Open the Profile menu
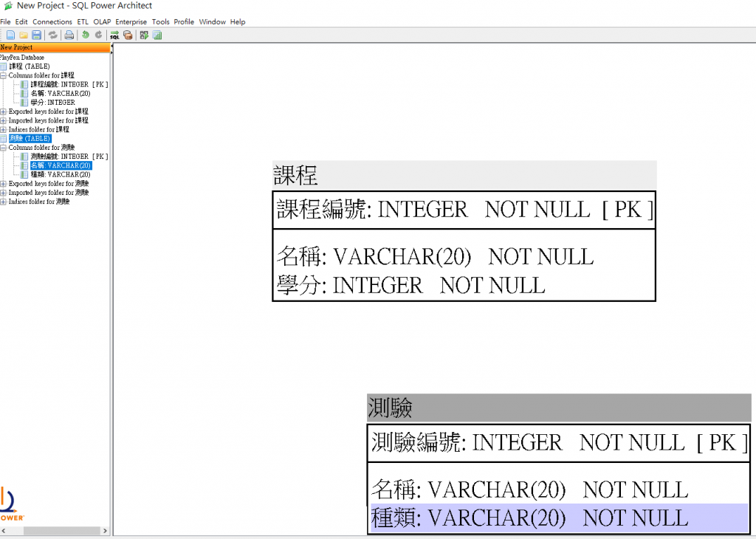Screen dimensions: 756x539 pyautogui.click(x=184, y=21)
